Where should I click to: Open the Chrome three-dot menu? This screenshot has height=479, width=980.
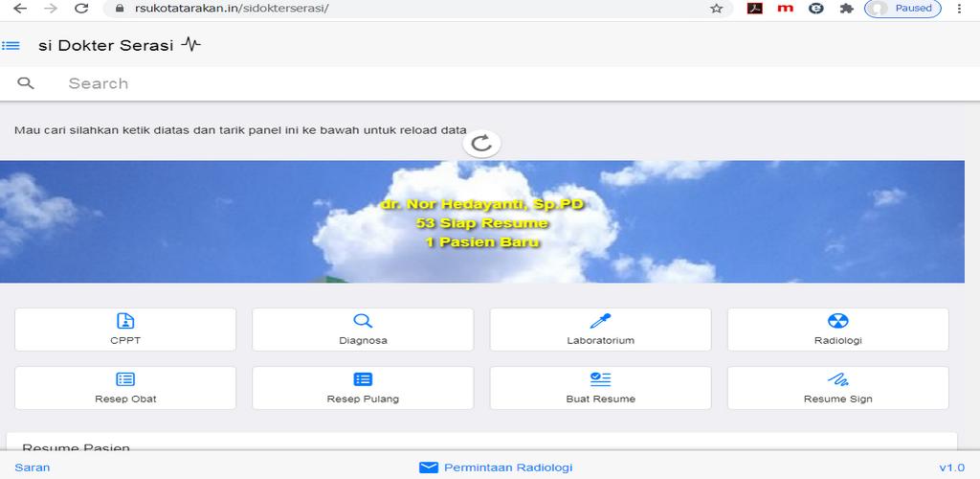pyautogui.click(x=959, y=9)
